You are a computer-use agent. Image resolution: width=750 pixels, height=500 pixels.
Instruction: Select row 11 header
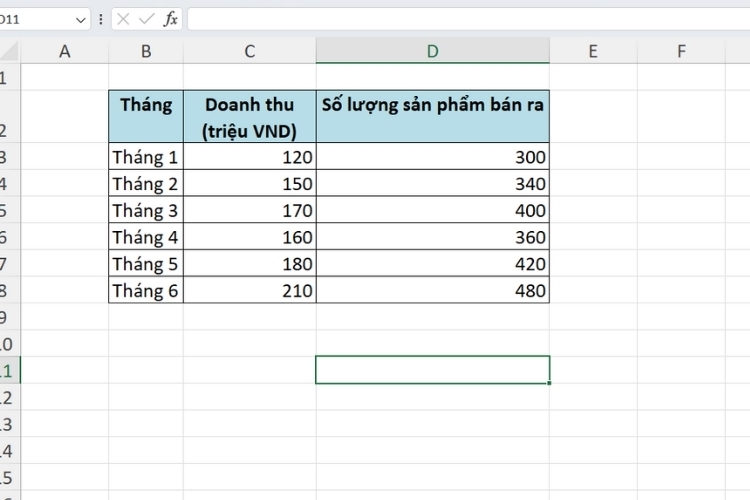10,370
